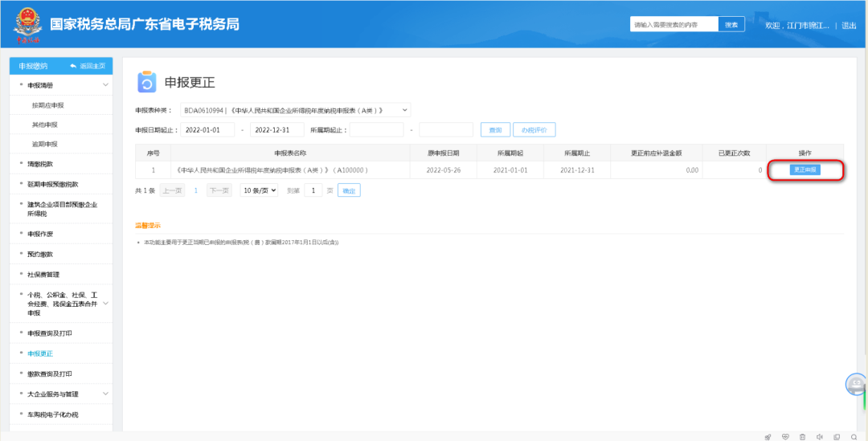This screenshot has width=868, height=441.
Task: Click the 下一页 pagination button
Action: (x=219, y=190)
